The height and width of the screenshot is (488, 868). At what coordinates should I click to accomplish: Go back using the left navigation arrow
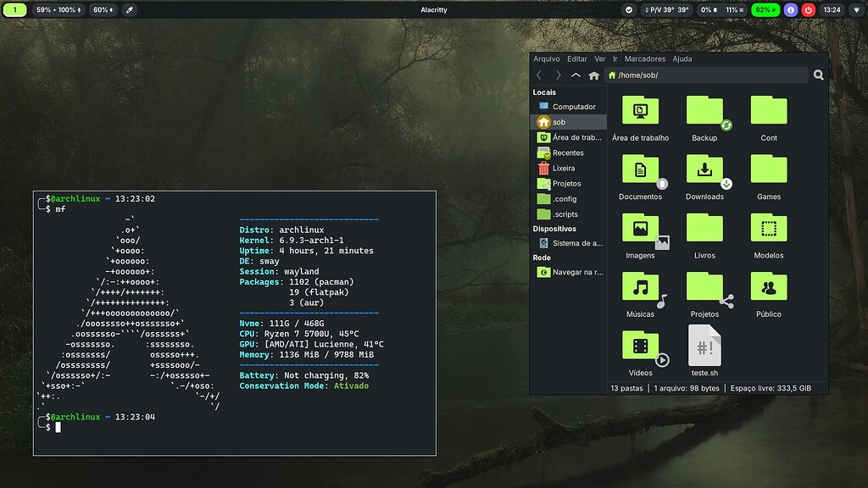tap(540, 75)
